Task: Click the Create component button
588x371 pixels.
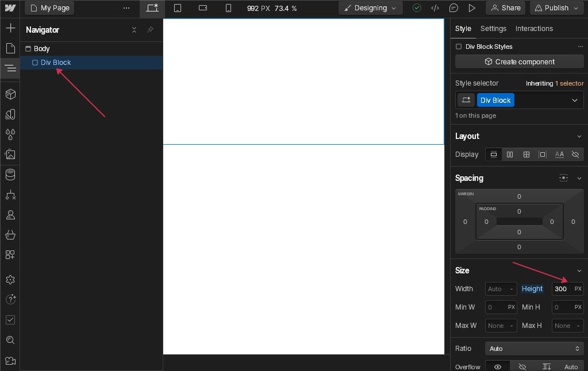Action: click(x=519, y=62)
